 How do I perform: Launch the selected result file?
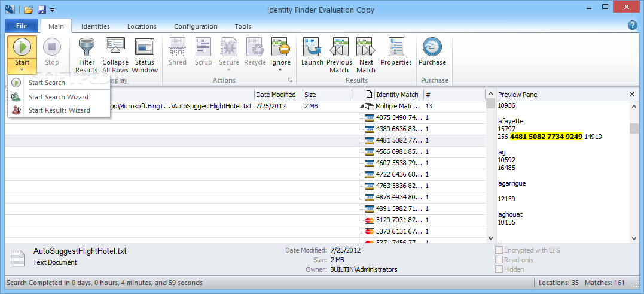point(312,47)
